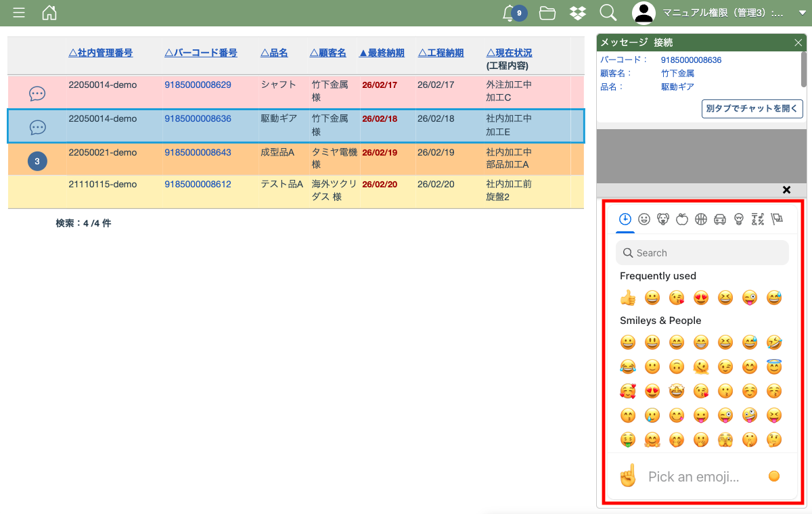Click the emoji Search field

(702, 253)
